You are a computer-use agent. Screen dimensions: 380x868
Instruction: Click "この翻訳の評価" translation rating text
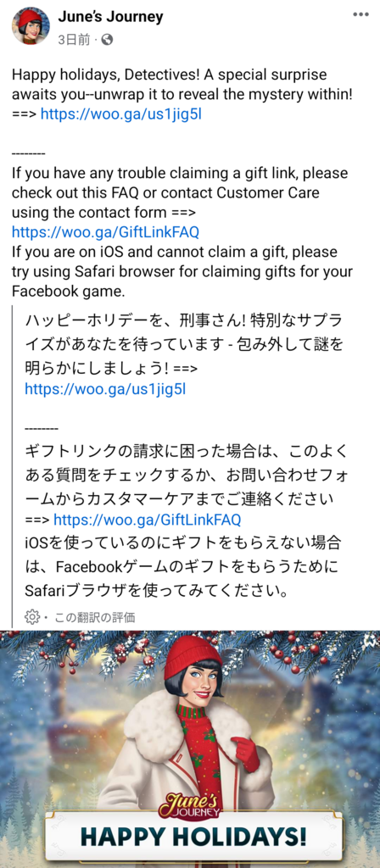click(94, 617)
